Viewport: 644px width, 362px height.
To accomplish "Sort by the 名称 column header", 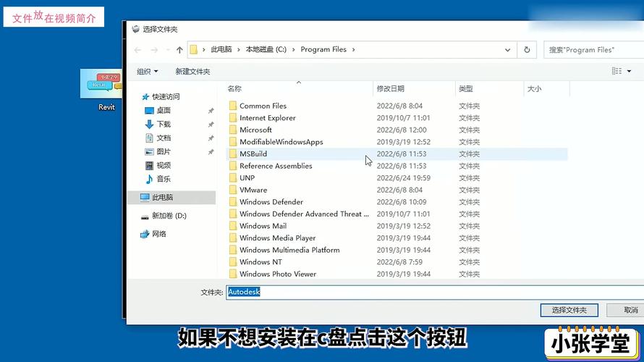I will [x=234, y=88].
